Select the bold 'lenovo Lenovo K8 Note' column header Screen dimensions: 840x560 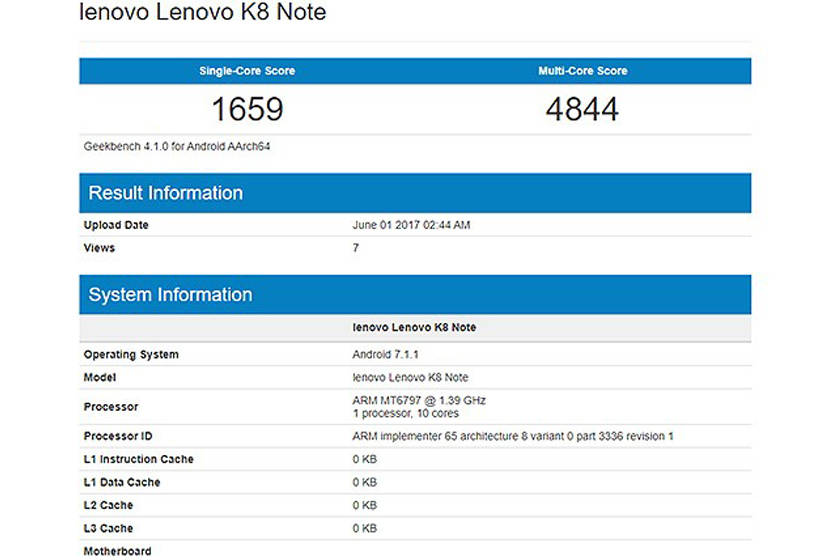(x=414, y=327)
